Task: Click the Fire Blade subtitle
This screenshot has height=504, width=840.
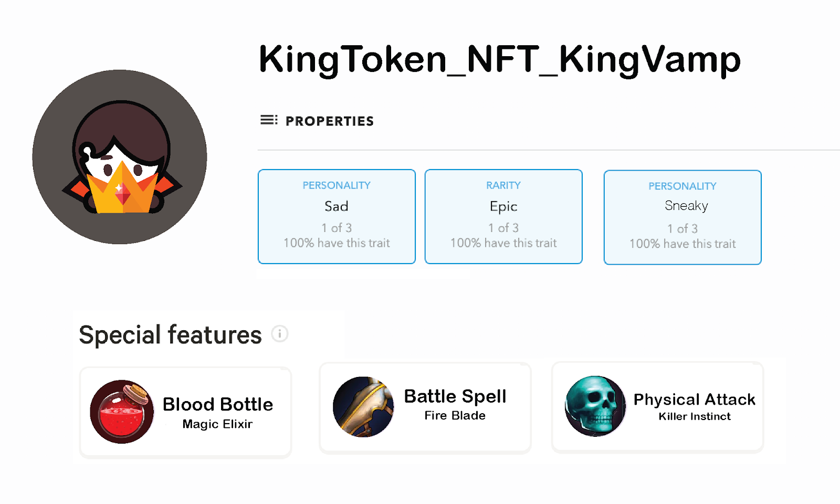Action: tap(455, 415)
